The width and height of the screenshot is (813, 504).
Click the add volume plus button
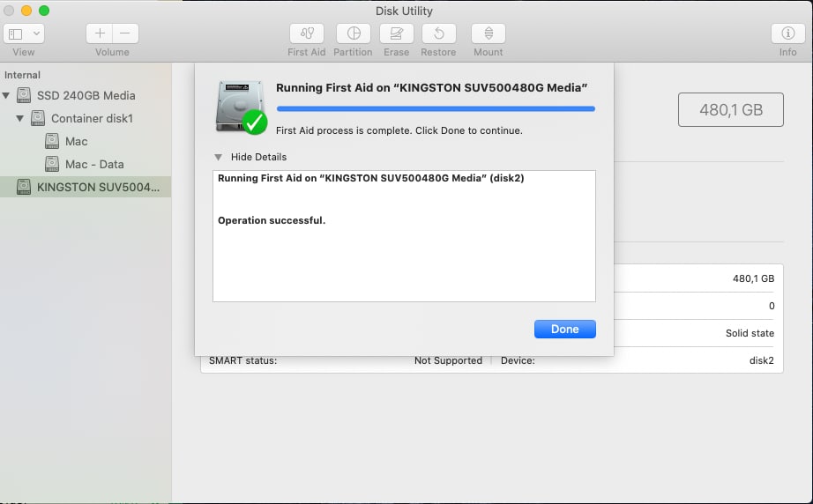[100, 33]
